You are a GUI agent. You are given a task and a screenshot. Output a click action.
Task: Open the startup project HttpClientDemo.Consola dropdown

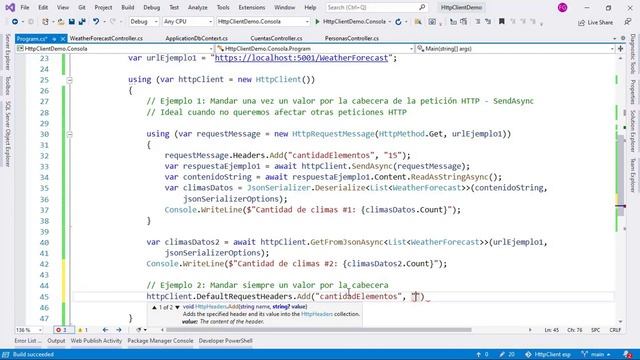click(x=263, y=22)
